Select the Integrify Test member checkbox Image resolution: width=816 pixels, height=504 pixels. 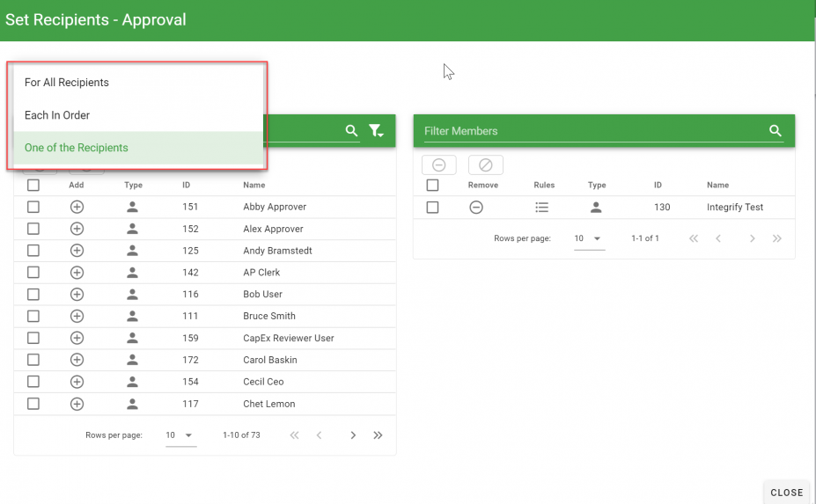click(432, 208)
